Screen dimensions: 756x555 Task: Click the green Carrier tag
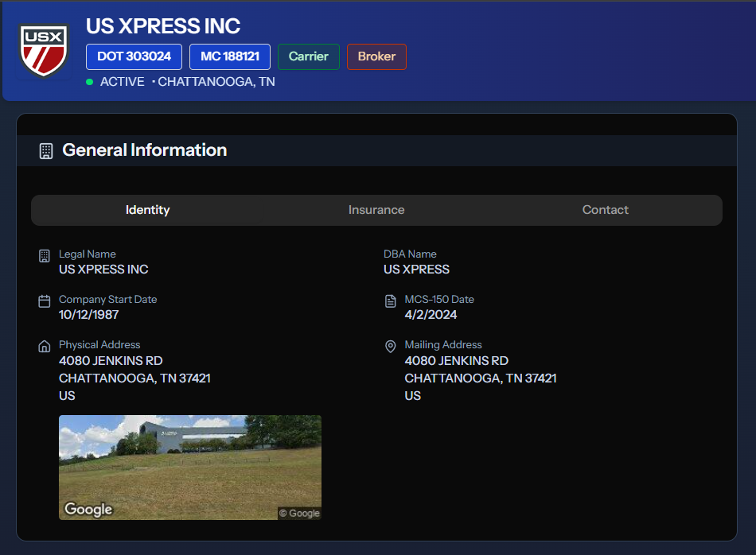pyautogui.click(x=308, y=56)
